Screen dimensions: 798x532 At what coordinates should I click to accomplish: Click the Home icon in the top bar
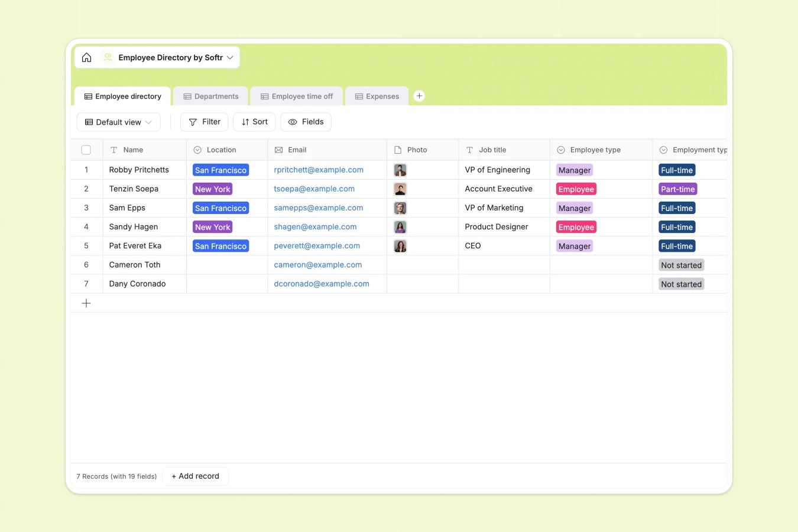tap(86, 57)
